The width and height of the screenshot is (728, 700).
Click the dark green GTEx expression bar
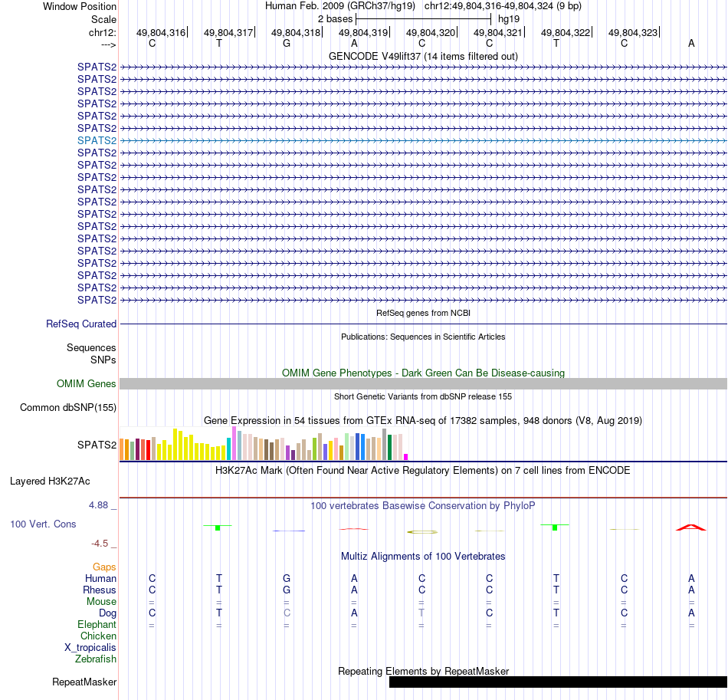[389, 447]
